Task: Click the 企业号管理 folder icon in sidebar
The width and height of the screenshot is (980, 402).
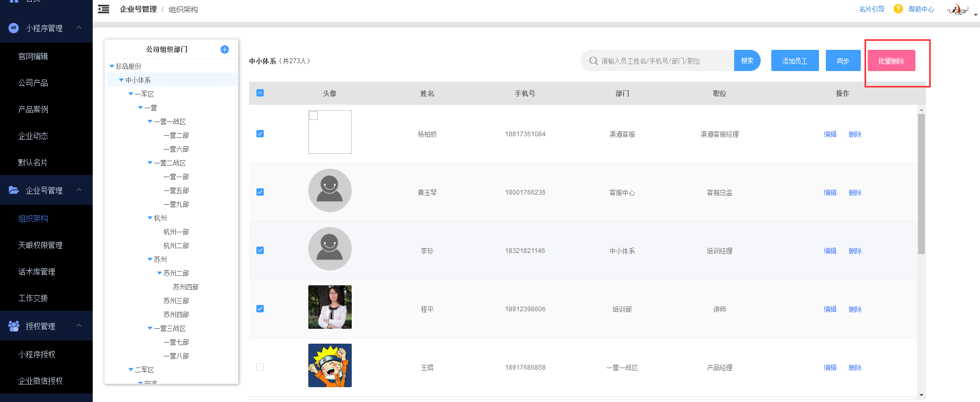Action: point(14,190)
